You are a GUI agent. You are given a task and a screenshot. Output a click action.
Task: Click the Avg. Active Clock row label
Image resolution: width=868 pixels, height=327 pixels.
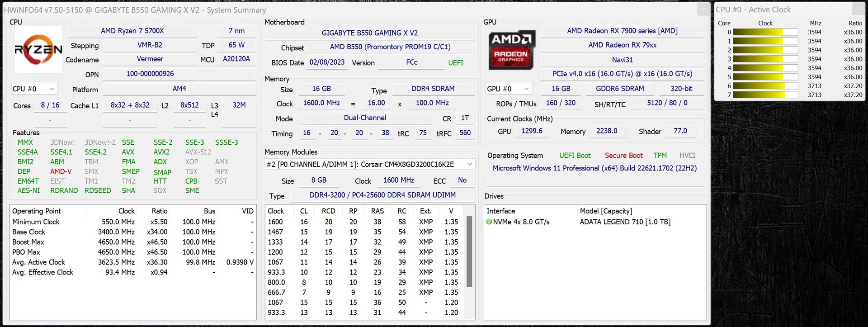38,262
